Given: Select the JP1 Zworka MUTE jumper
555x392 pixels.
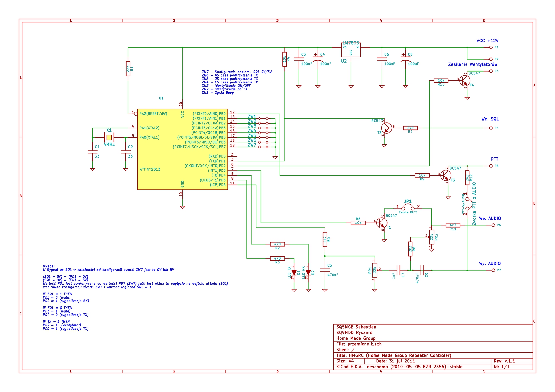Looking at the screenshot, I should 408,208.
